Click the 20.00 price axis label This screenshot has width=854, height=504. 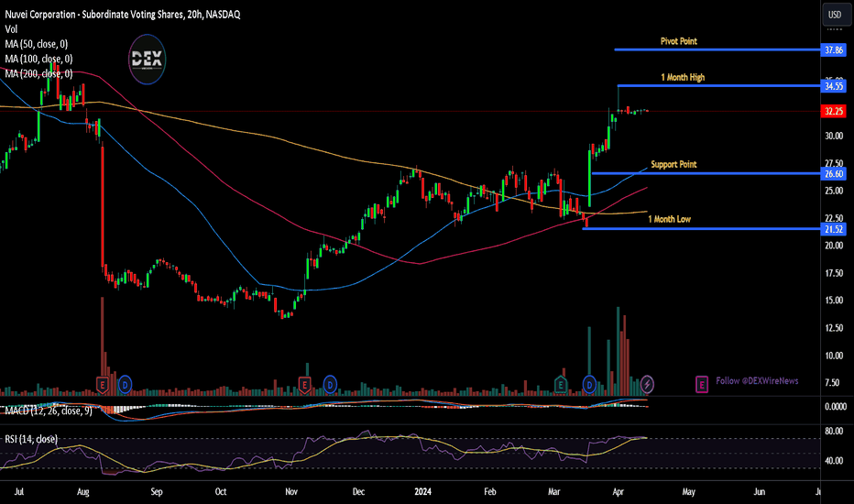click(x=834, y=246)
